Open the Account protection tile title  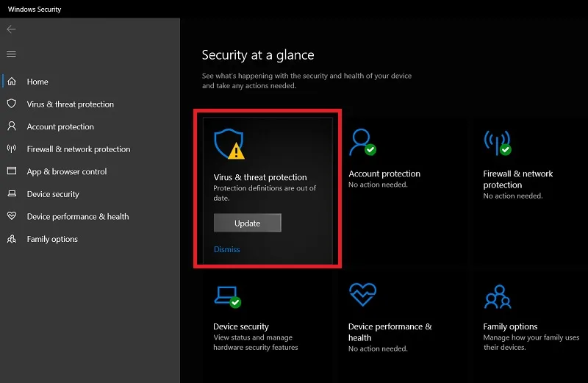point(384,173)
